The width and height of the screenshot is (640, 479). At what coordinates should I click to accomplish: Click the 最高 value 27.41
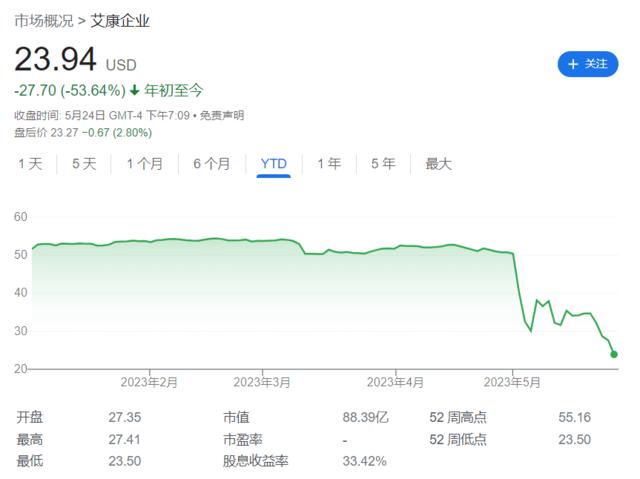(124, 440)
